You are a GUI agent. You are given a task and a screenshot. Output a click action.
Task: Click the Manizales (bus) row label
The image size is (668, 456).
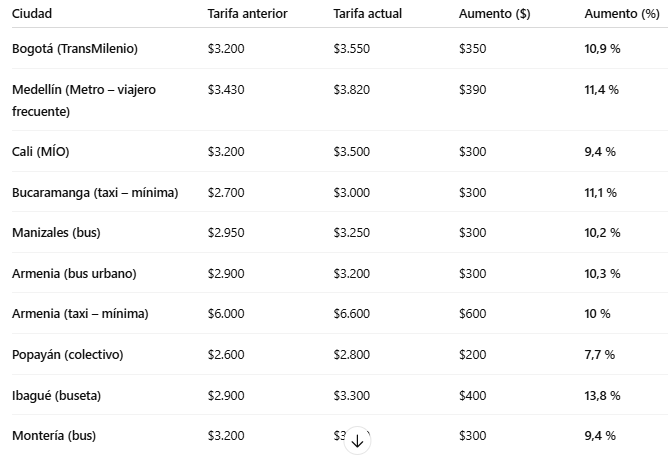tap(56, 233)
